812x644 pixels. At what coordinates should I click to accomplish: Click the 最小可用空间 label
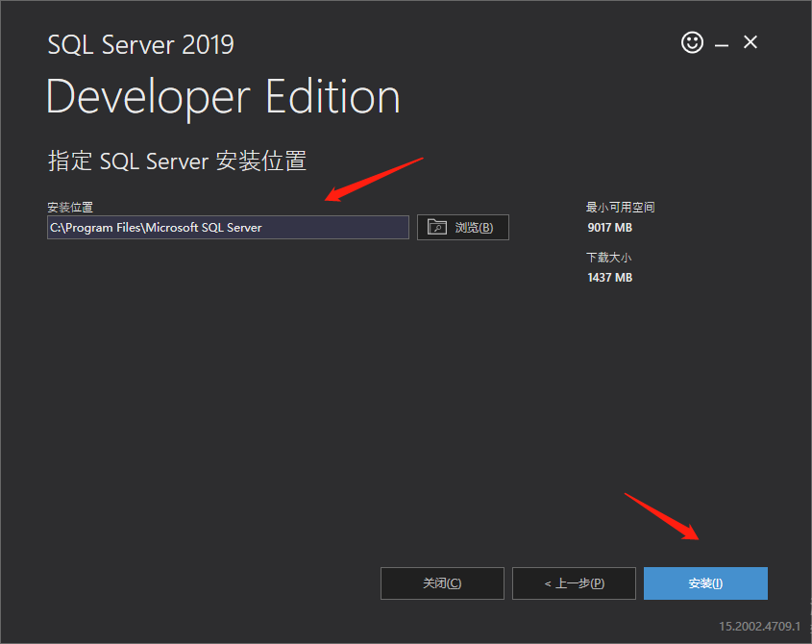tap(620, 206)
